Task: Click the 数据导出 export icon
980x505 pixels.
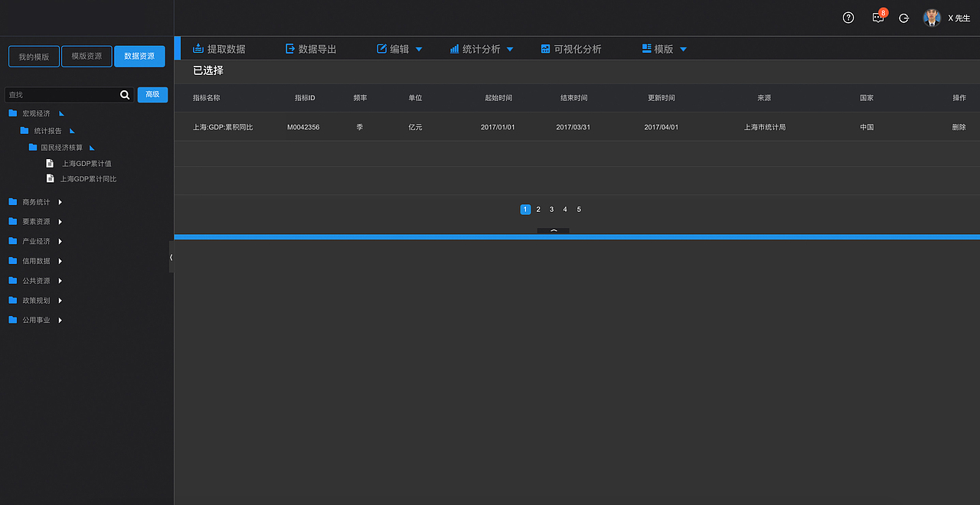Action: pyautogui.click(x=290, y=48)
